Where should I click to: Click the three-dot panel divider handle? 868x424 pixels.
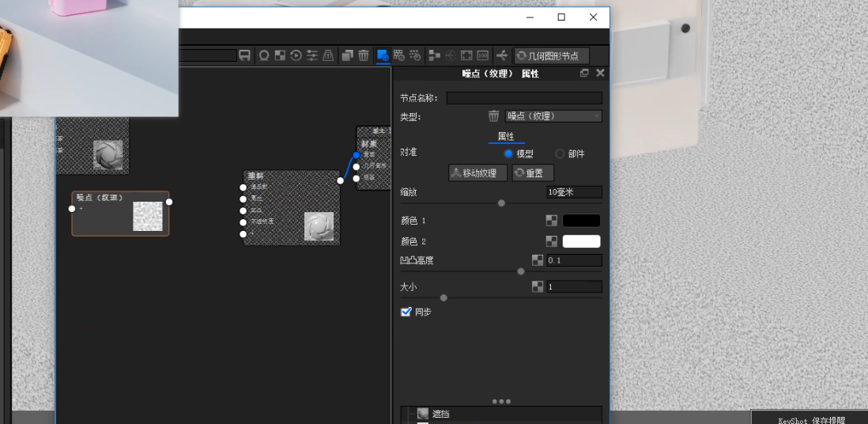pos(501,401)
